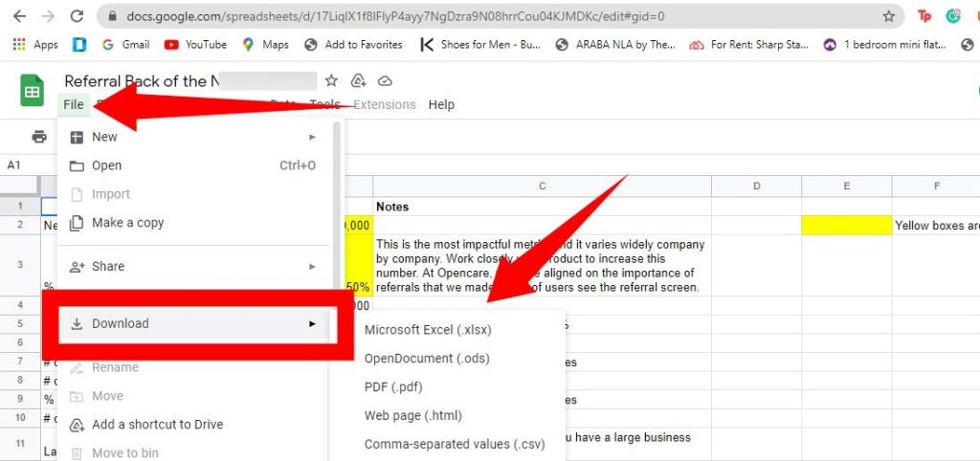Expand the Download submenu
The height and width of the screenshot is (461, 980).
[x=193, y=323]
